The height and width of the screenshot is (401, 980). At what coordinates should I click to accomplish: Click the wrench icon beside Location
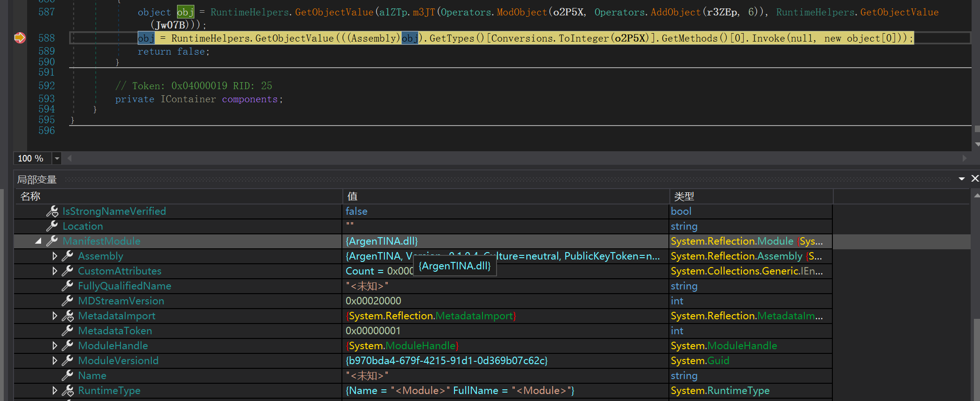[x=52, y=226]
